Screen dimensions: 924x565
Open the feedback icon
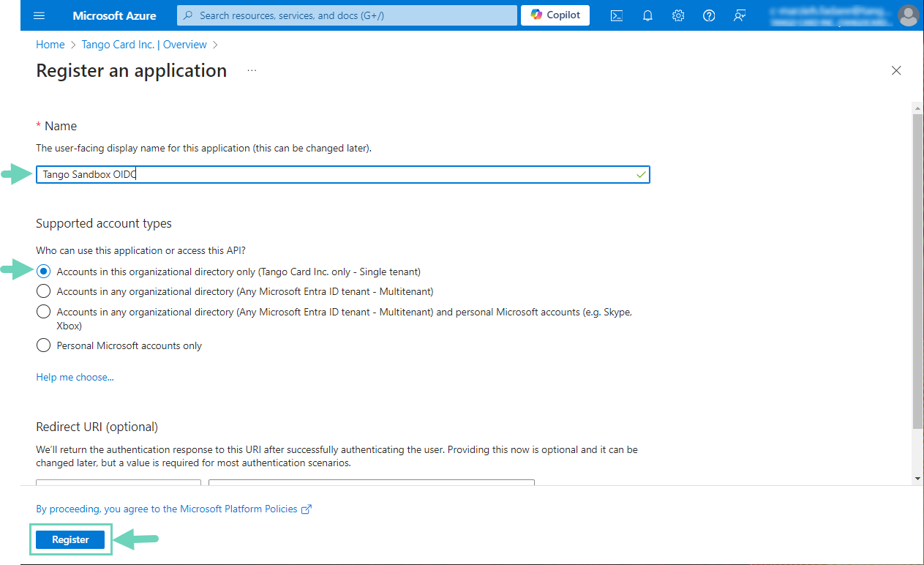coord(740,15)
